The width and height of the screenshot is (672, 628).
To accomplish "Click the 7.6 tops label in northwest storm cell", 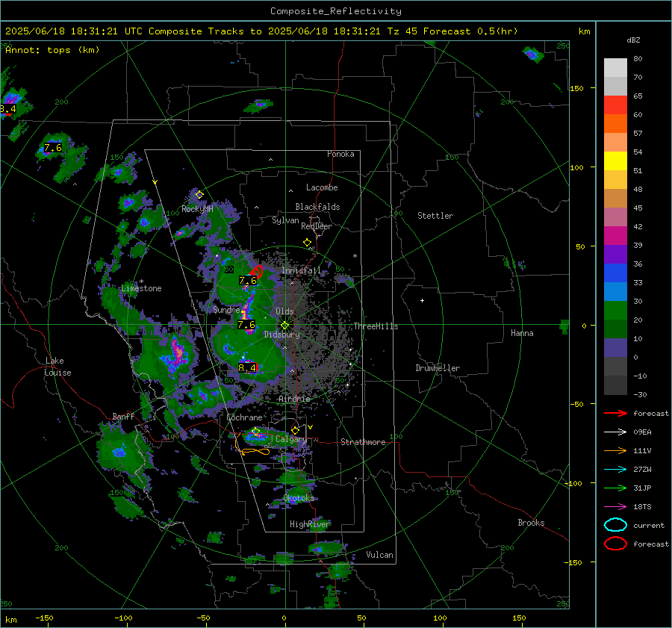I will point(53,148).
